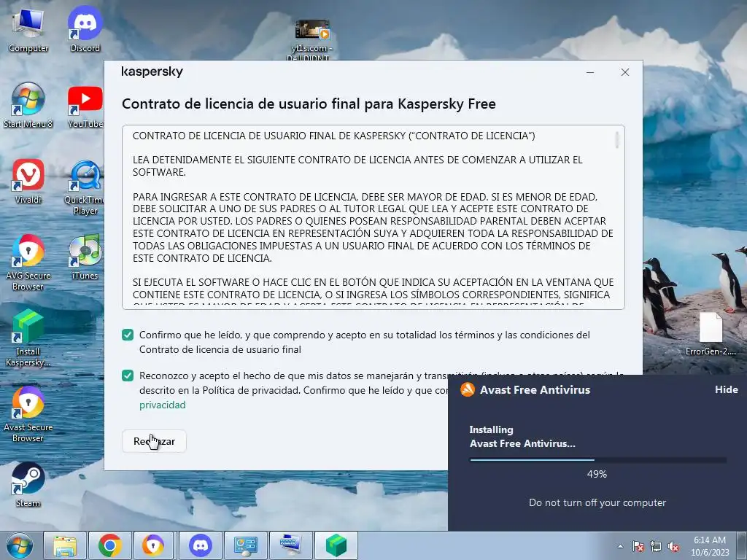Open the Control Panel taskbar icon

[245, 545]
